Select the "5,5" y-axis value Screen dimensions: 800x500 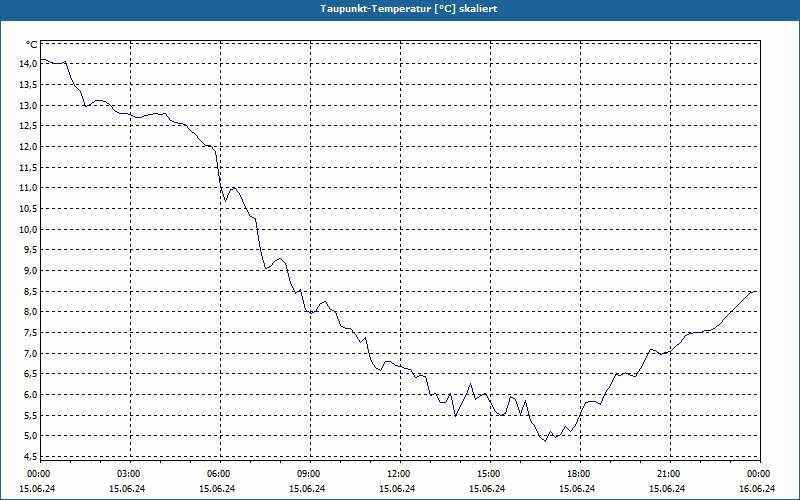(30, 415)
